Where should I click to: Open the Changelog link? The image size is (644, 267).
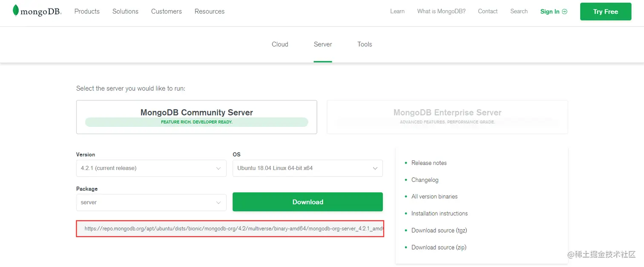tap(425, 180)
